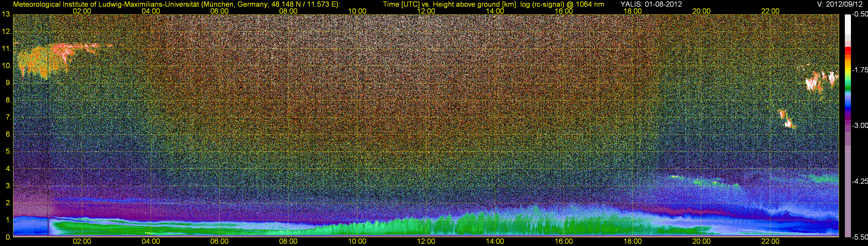
Task: Click the 02:00 label on the top time axis
Action: pos(82,11)
